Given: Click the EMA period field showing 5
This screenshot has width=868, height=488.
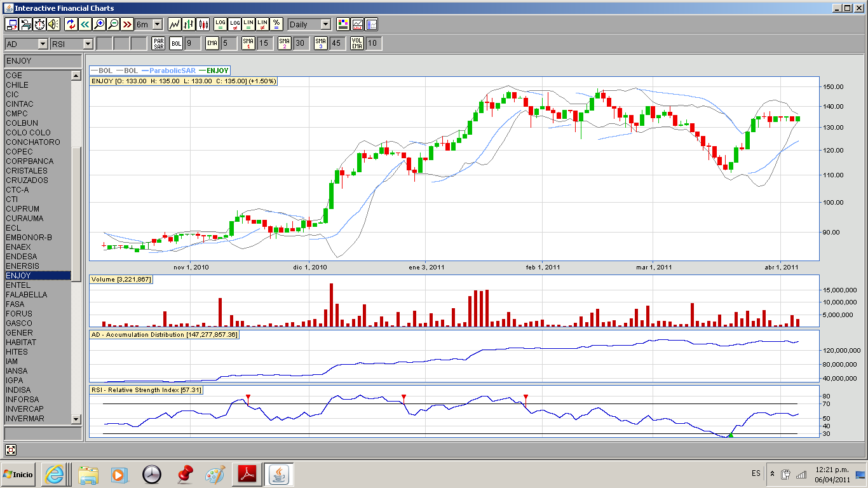Looking at the screenshot, I should tap(229, 43).
